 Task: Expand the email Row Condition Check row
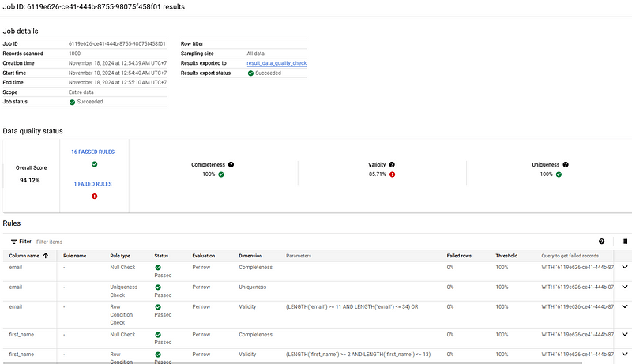[x=625, y=306]
